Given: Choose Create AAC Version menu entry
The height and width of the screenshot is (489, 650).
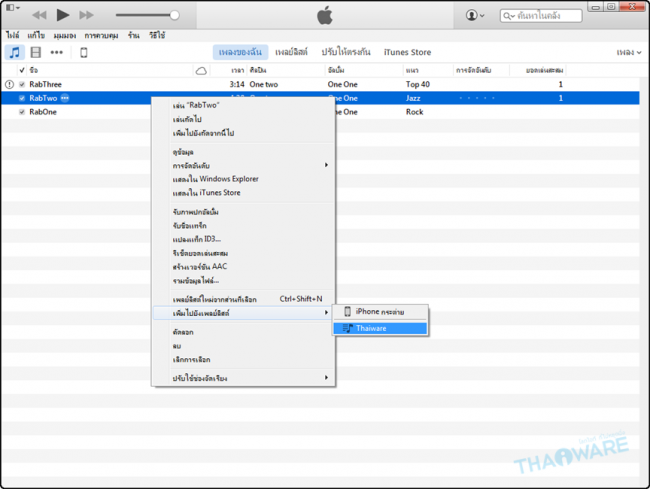Looking at the screenshot, I should click(244, 266).
